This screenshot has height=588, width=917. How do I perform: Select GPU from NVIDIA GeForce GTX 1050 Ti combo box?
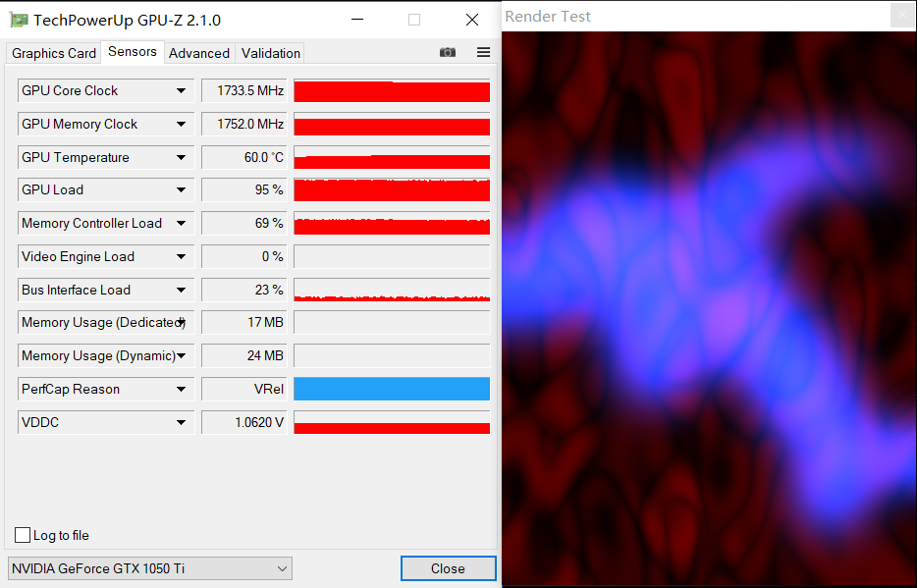149,568
